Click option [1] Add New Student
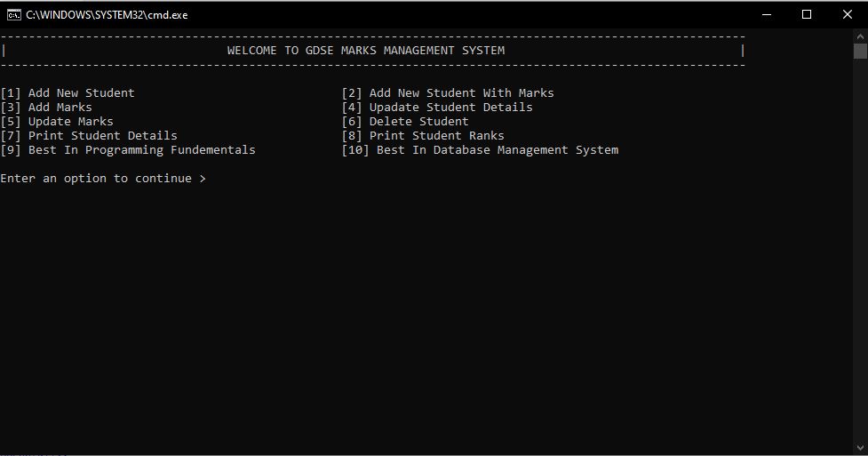Viewport: 868px width, 456px height. point(68,93)
